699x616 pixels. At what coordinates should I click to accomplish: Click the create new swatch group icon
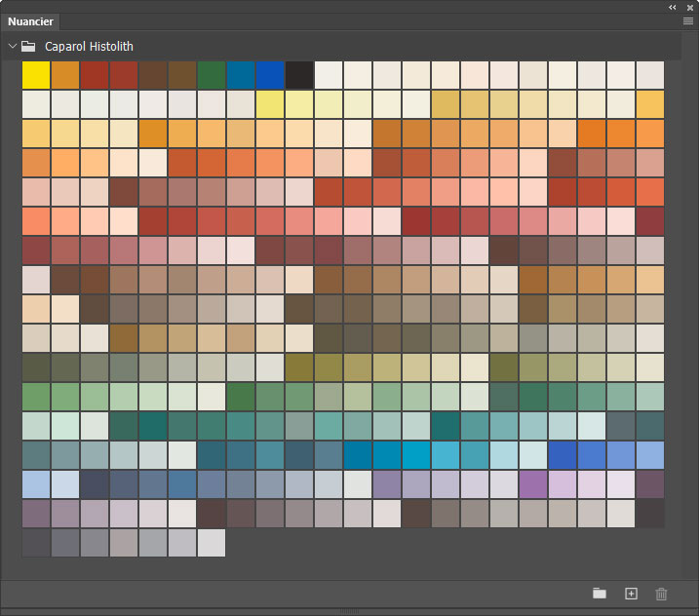(x=600, y=594)
